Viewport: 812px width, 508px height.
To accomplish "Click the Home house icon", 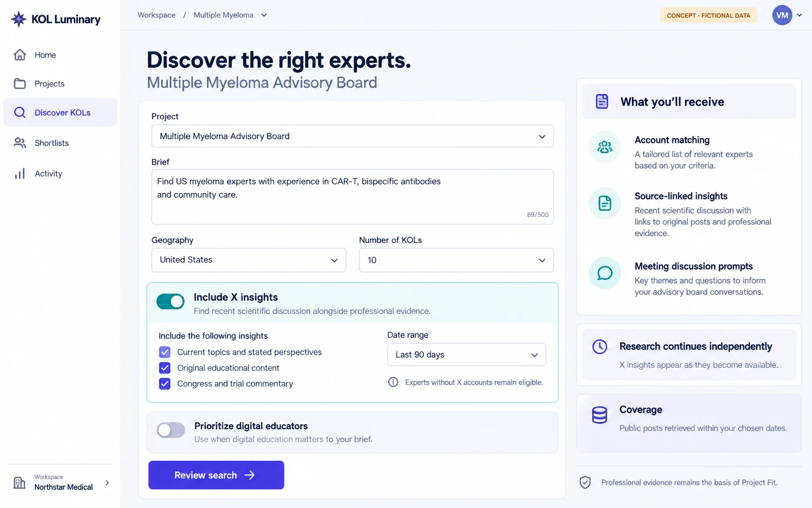I will click(x=20, y=55).
